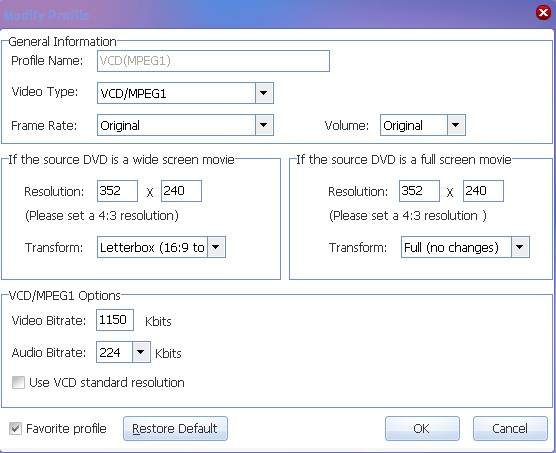Open the Video Type dropdown
The width and height of the screenshot is (556, 453).
(264, 93)
